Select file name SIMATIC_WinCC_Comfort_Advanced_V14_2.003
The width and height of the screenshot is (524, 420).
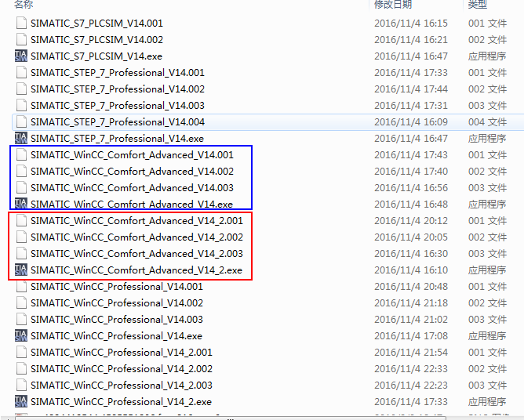tap(136, 254)
